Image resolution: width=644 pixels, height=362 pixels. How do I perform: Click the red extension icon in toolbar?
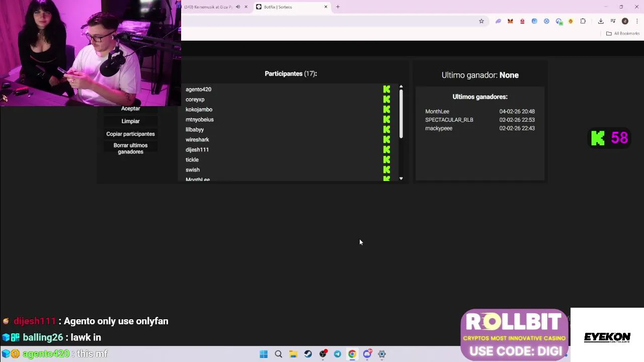coord(522,21)
